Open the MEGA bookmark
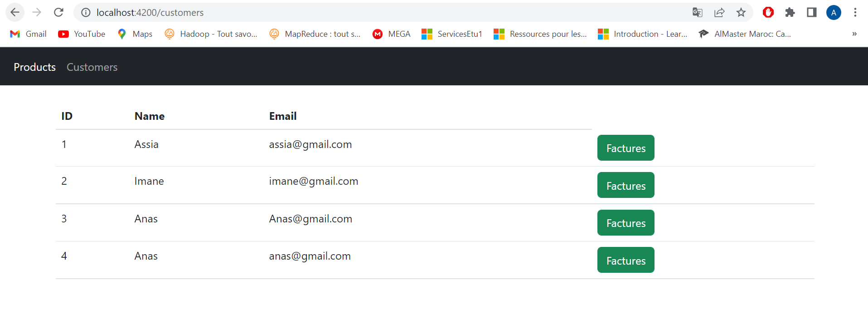Screen dimensions: 868x315 point(391,34)
